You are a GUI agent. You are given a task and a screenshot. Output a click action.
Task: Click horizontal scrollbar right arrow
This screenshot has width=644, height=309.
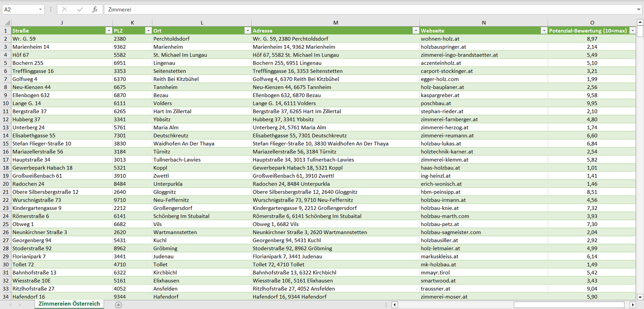(x=632, y=305)
